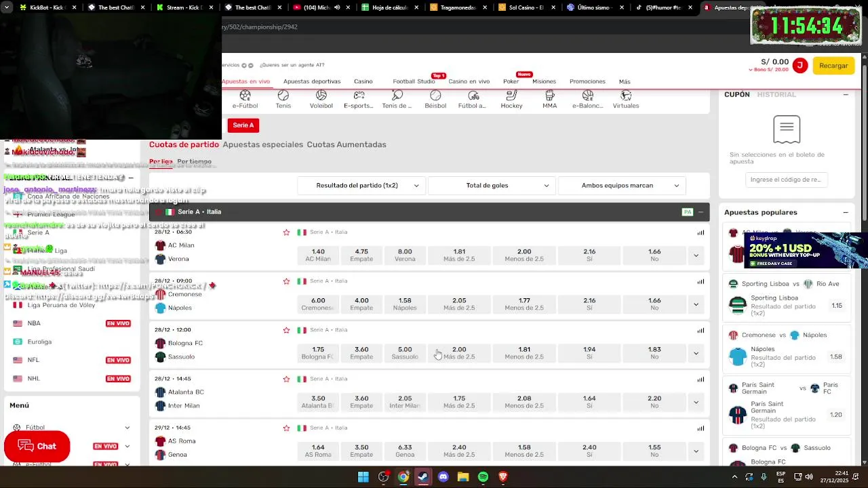868x488 pixels.
Task: Switch coupon panel to HISTORIAL tab
Action: (x=776, y=94)
